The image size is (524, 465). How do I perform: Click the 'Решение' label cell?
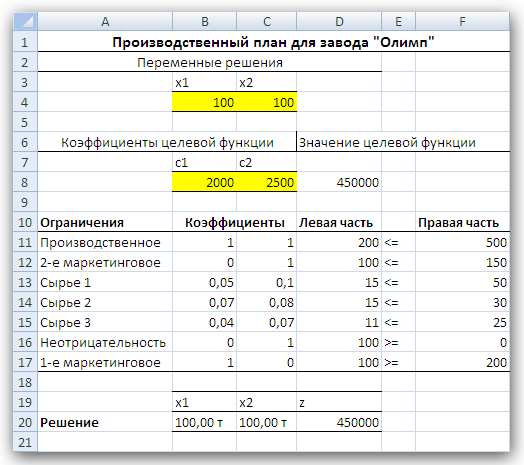pos(105,422)
